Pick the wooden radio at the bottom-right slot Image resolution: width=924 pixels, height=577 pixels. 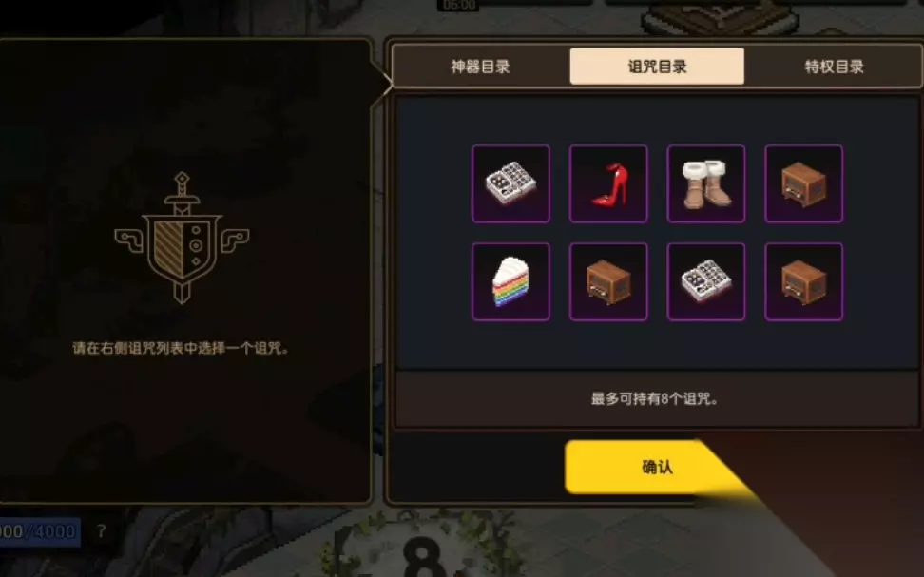(804, 281)
